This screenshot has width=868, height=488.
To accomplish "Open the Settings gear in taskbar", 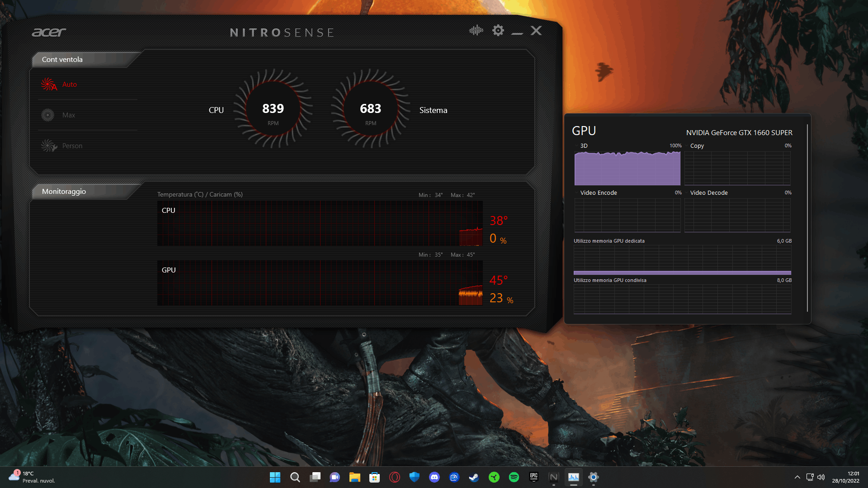I will coord(594,477).
